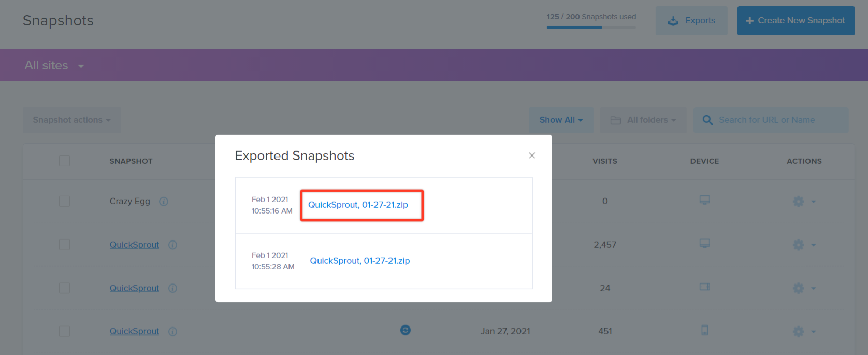Download the first QuickSprout zip export

click(358, 205)
